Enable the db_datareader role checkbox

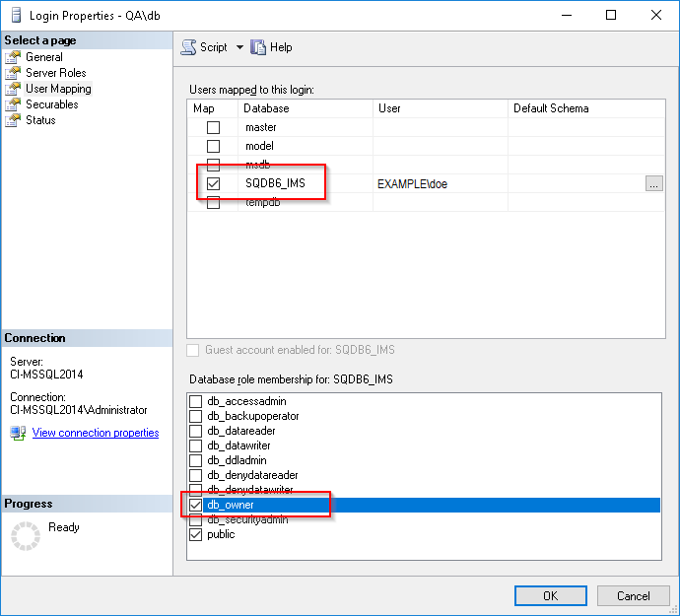pyautogui.click(x=195, y=431)
